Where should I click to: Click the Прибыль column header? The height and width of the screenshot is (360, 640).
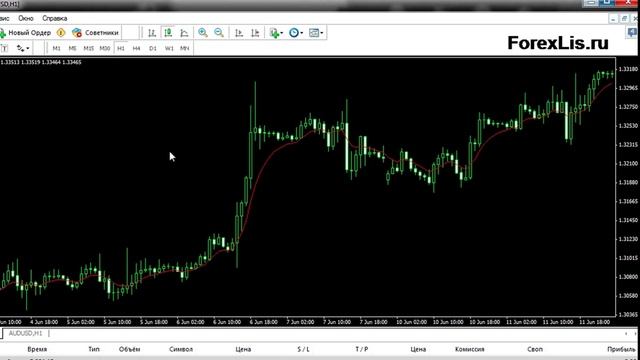pos(621,349)
